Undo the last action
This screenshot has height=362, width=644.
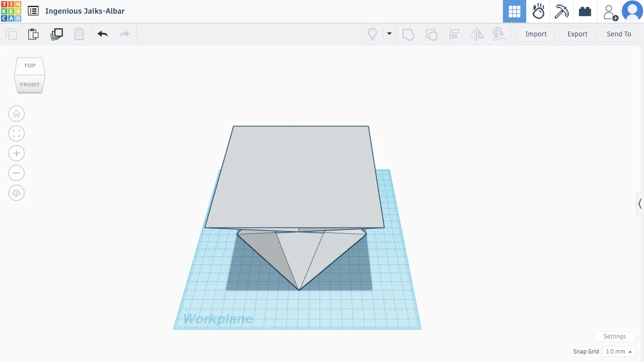(102, 34)
